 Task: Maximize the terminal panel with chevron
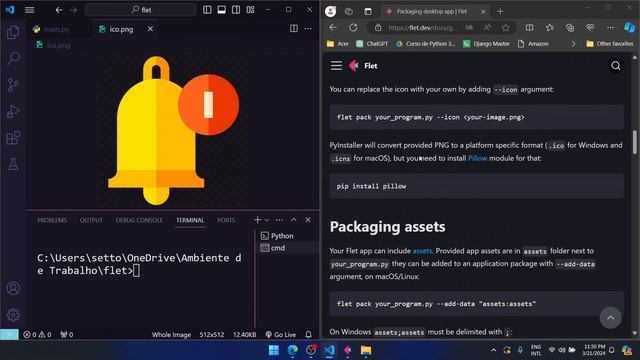click(x=293, y=220)
